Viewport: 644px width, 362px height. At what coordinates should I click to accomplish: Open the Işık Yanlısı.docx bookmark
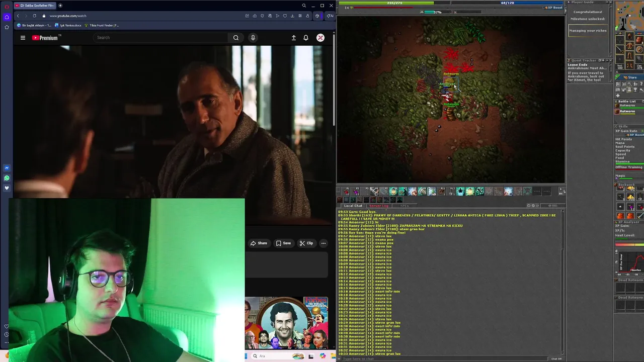tap(68, 25)
